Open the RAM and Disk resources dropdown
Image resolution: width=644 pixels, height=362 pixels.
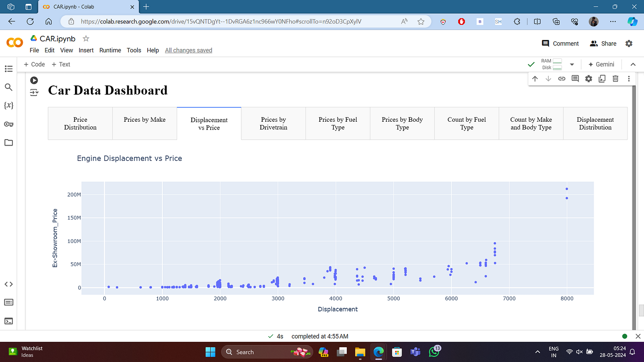pyautogui.click(x=572, y=64)
